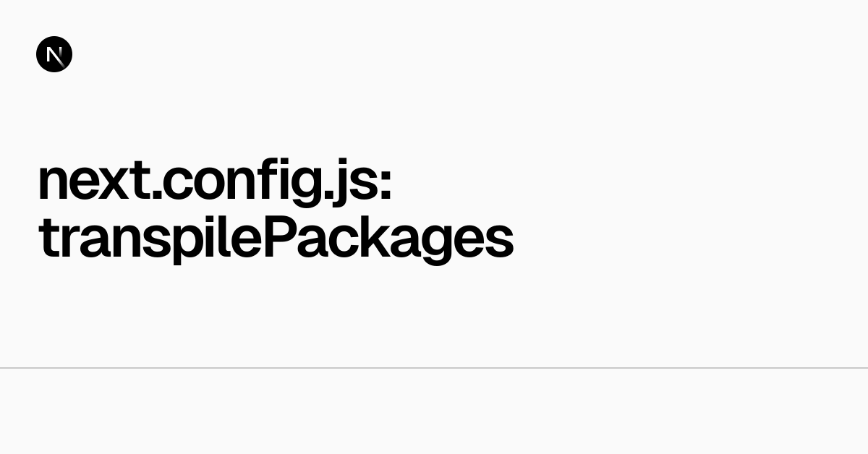Click the horizontal divider line
Screen dimensions: 868x454
coord(434,368)
